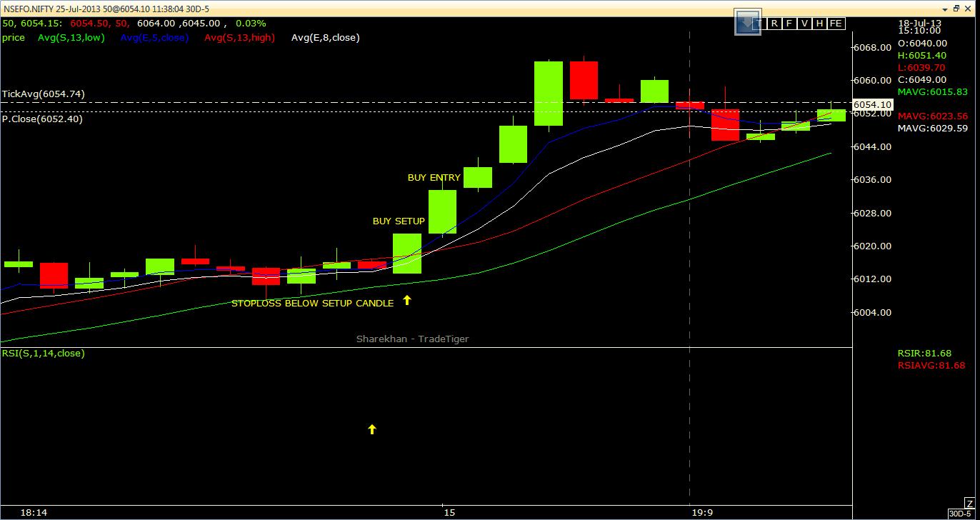Select the BUY ENTRY annotation text
The height and width of the screenshot is (520, 980).
tap(434, 177)
